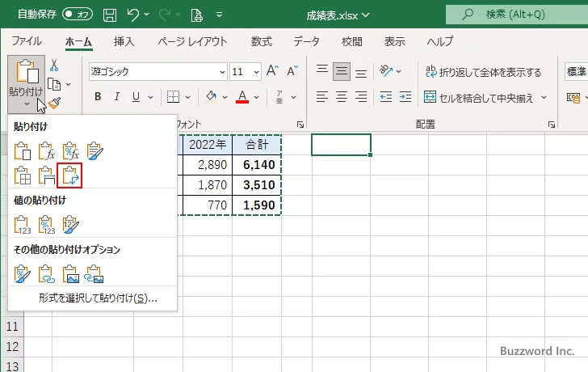This screenshot has height=372, width=588.
Task: Select the Transpose paste icon
Action: click(x=69, y=175)
